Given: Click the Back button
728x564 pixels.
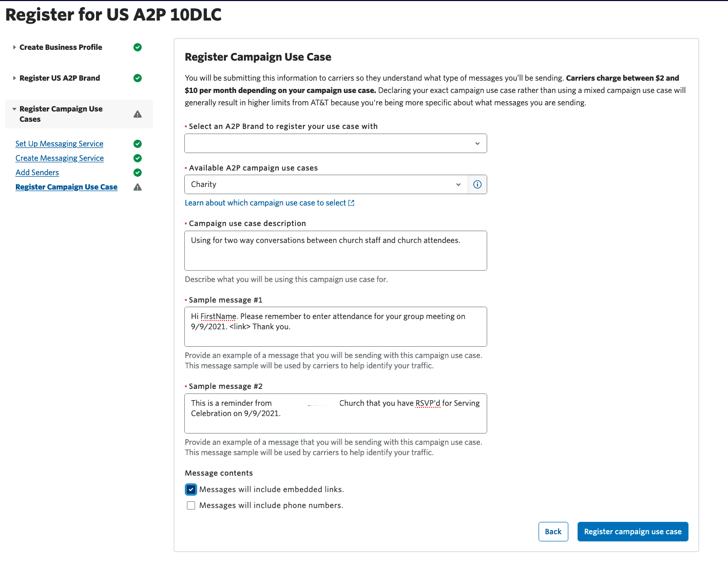Looking at the screenshot, I should coord(553,532).
